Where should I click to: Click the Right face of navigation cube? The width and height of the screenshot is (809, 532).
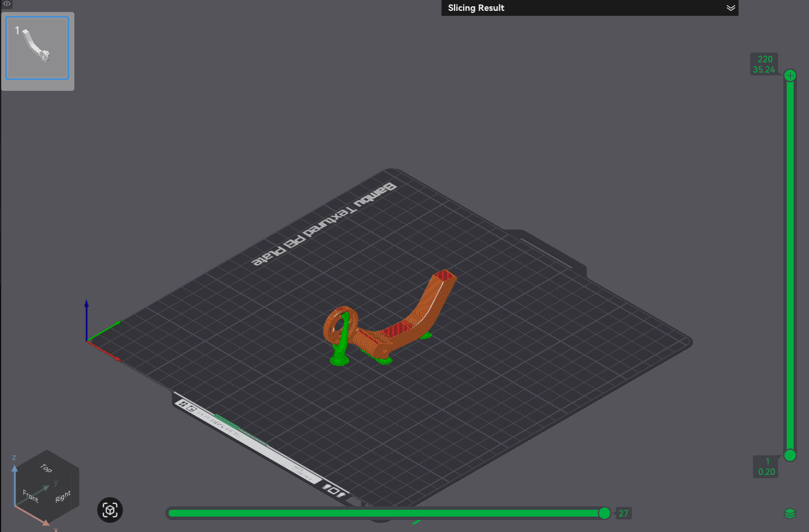point(63,496)
